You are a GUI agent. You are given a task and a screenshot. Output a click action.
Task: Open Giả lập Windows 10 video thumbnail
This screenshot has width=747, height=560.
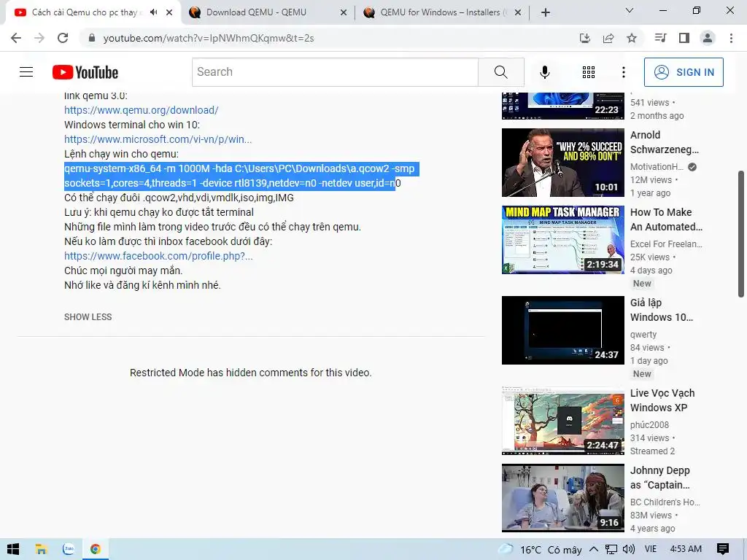click(562, 330)
